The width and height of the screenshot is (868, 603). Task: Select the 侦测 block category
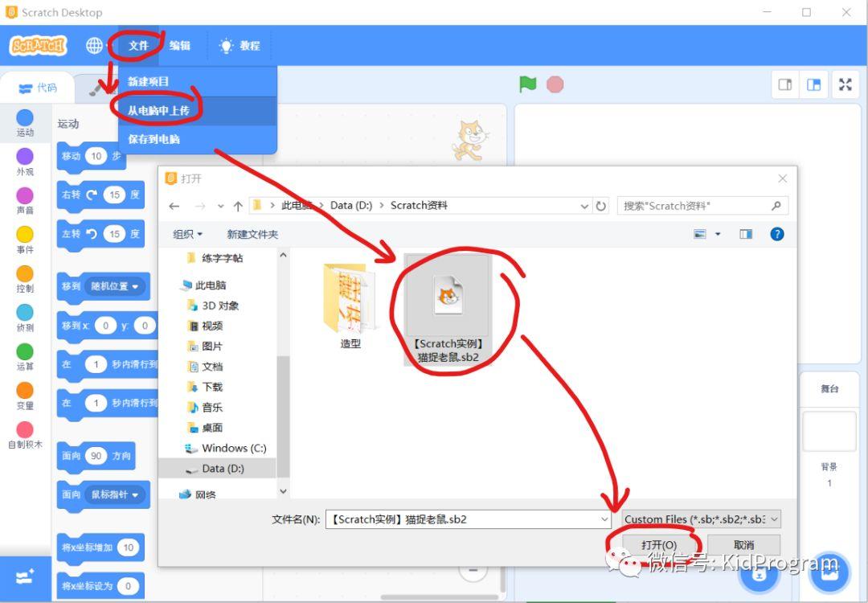pos(25,318)
